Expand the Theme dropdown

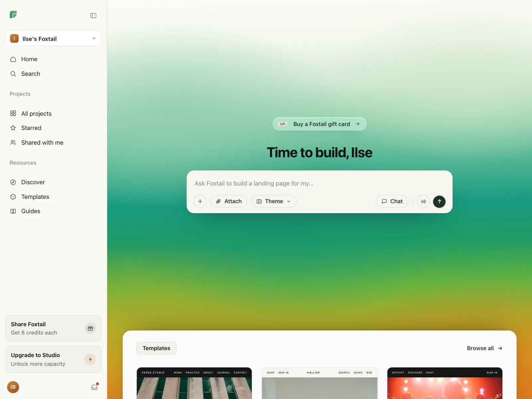274,201
